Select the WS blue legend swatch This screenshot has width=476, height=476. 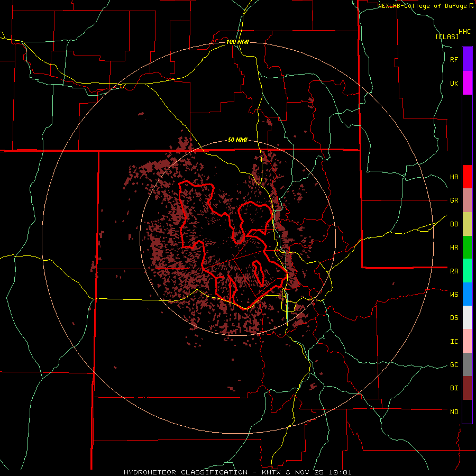click(467, 294)
